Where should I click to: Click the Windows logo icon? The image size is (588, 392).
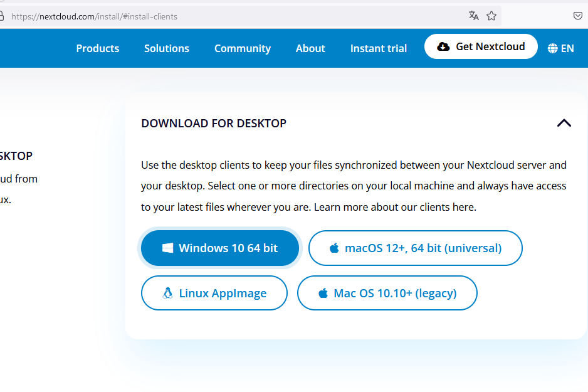pos(167,248)
